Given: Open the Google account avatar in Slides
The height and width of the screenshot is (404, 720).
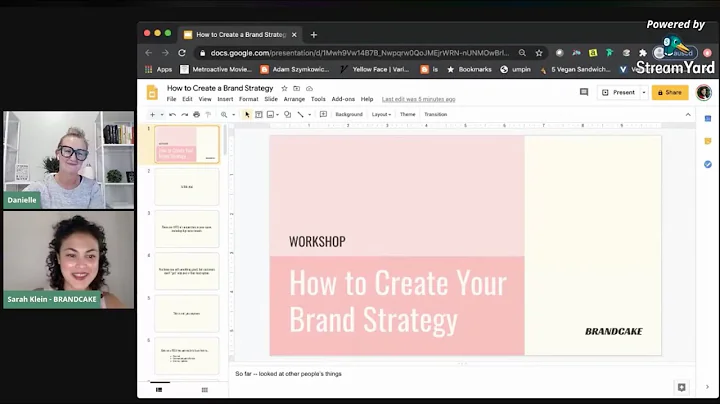Looking at the screenshot, I should coord(703,92).
